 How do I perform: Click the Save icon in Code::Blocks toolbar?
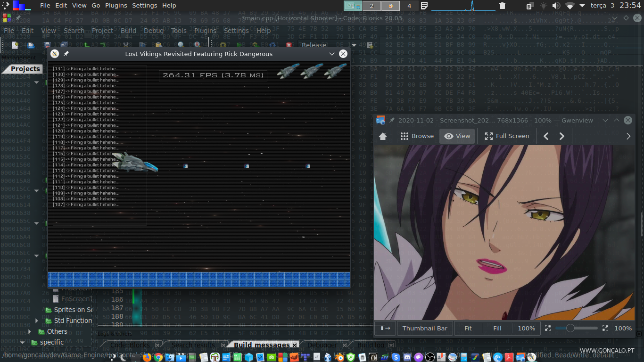click(x=47, y=45)
